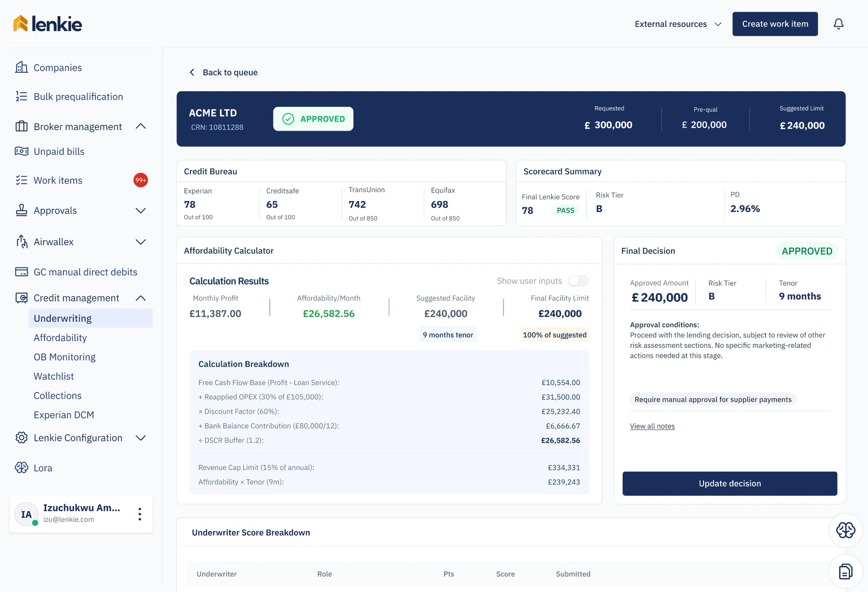
Task: Click the Underwriter column header
Action: [x=217, y=574]
